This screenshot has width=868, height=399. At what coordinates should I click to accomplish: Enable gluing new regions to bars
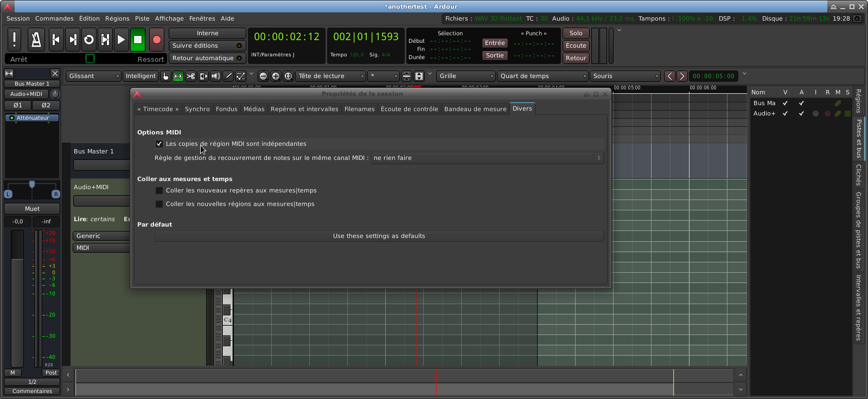click(159, 204)
